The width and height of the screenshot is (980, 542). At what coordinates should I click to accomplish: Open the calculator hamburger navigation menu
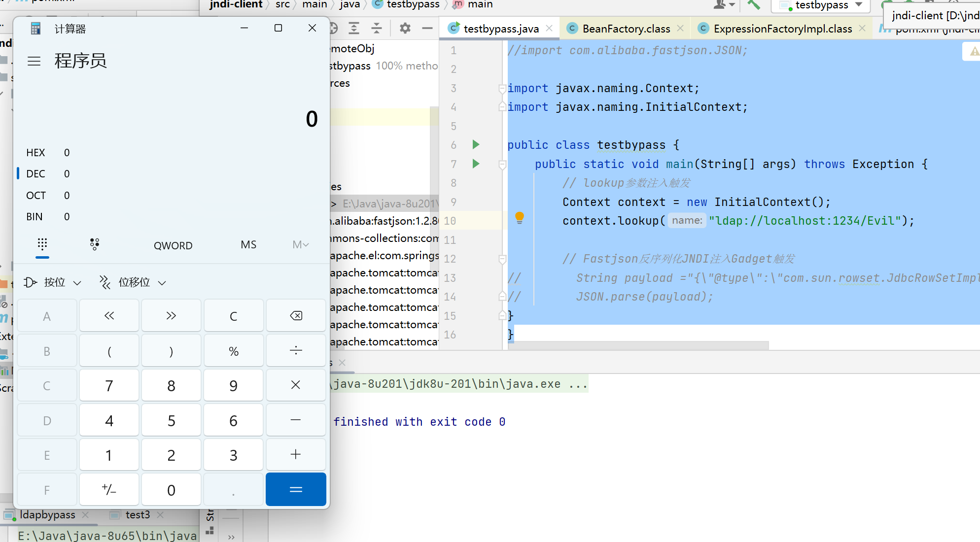tap(34, 61)
